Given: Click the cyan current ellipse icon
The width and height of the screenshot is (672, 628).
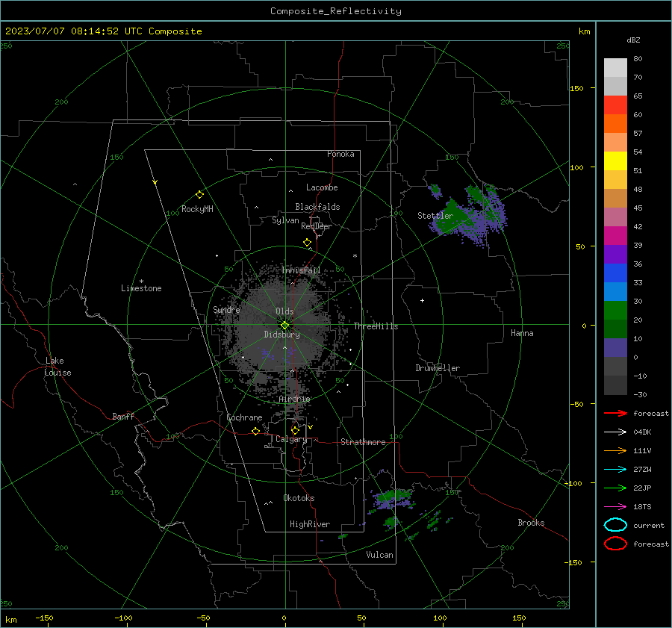Looking at the screenshot, I should 615,525.
